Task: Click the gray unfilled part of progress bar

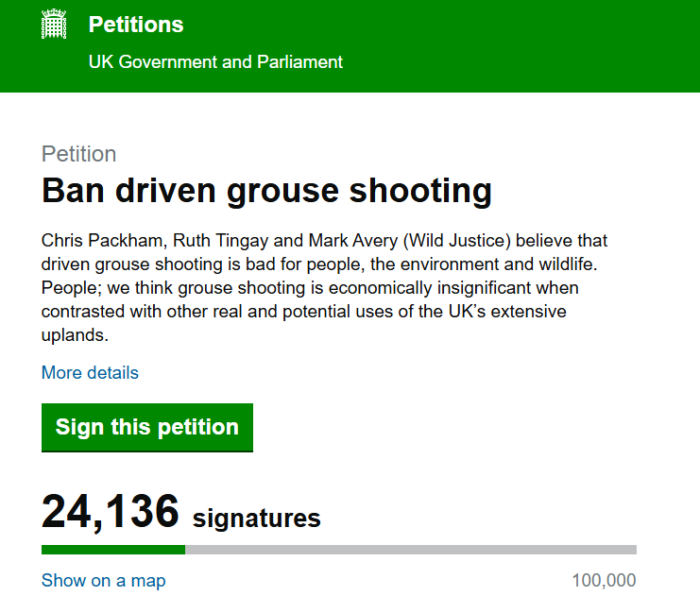Action: click(411, 550)
